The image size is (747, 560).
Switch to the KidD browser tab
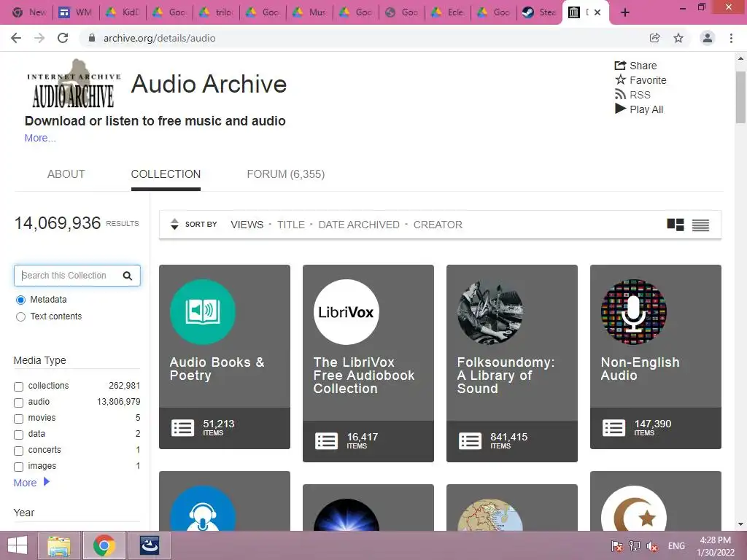tap(122, 12)
